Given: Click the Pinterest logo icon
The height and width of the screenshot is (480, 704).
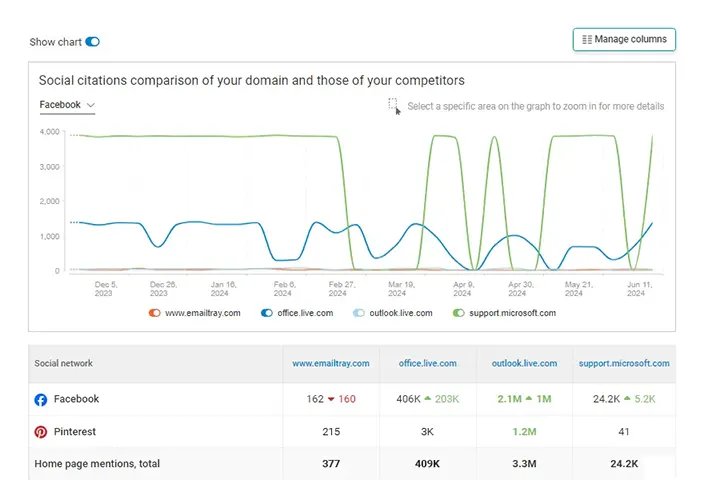Looking at the screenshot, I should pyautogui.click(x=41, y=432).
